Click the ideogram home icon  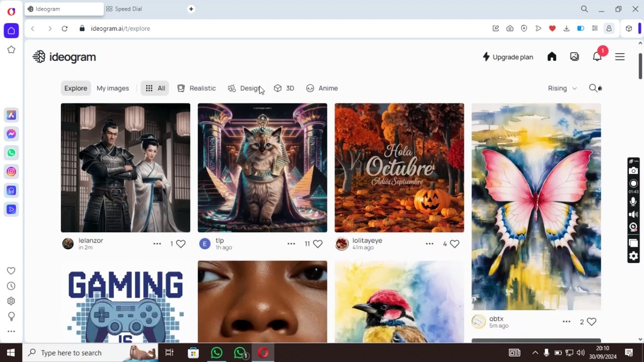[552, 57]
